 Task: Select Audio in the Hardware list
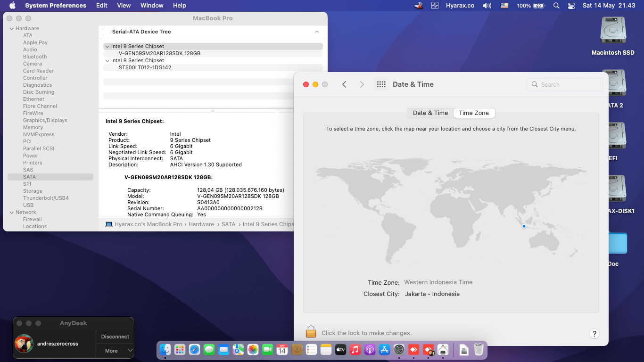point(30,49)
